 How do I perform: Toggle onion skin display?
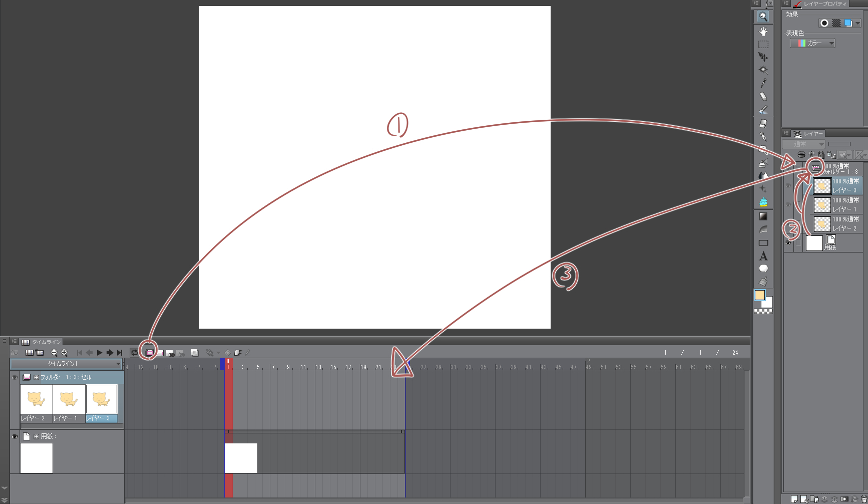coord(194,353)
